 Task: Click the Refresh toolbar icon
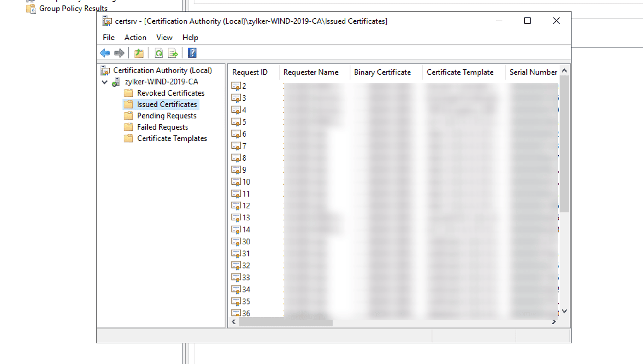point(159,53)
